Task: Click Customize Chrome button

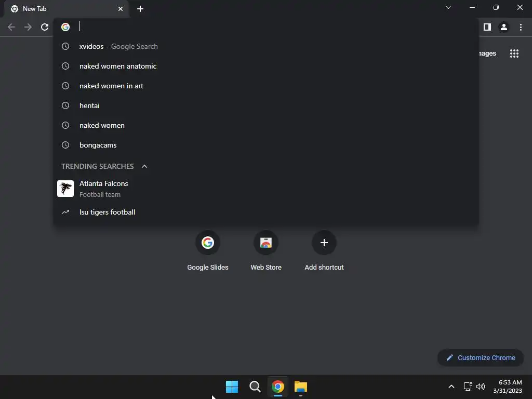Action: click(x=481, y=357)
